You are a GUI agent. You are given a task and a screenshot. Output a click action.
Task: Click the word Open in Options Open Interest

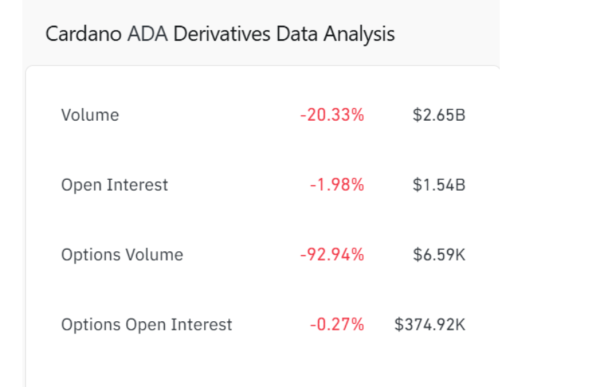pos(145,325)
